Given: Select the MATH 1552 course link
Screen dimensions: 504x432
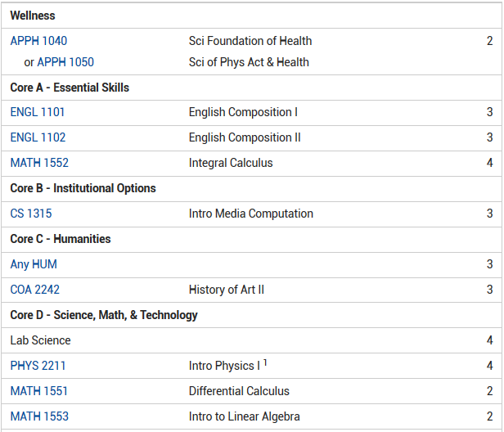Looking at the screenshot, I should pos(39,163).
